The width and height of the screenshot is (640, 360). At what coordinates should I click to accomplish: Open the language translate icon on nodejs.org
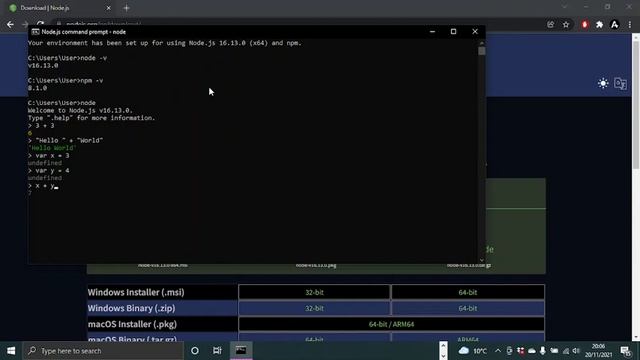[x=620, y=83]
